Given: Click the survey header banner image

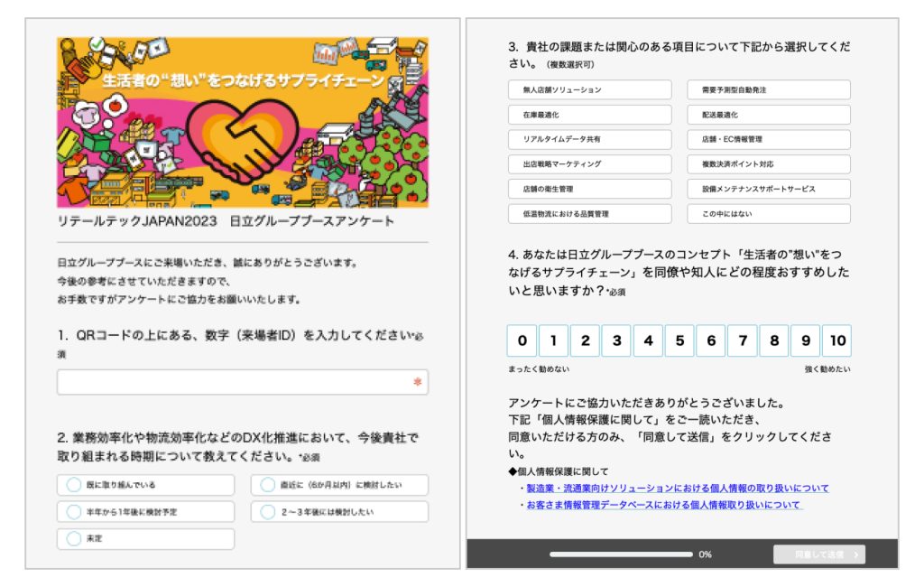Looking at the screenshot, I should coord(242,122).
